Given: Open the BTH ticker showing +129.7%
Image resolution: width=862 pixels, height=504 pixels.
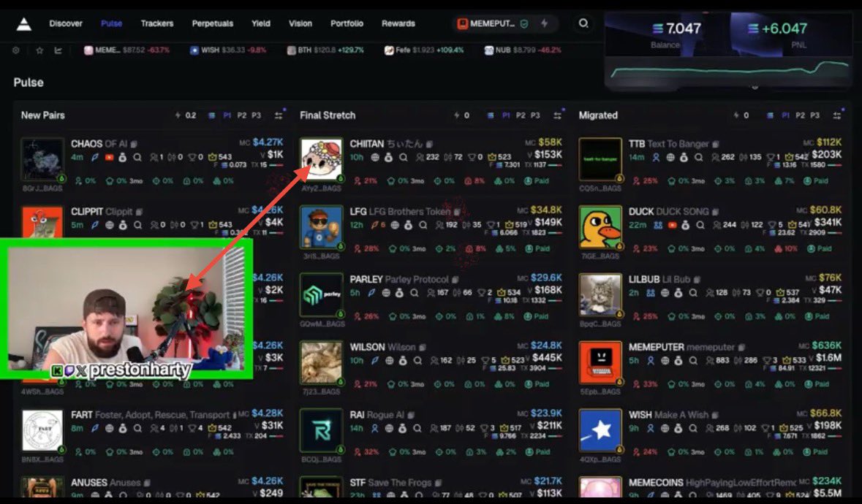Looking at the screenshot, I should (325, 50).
